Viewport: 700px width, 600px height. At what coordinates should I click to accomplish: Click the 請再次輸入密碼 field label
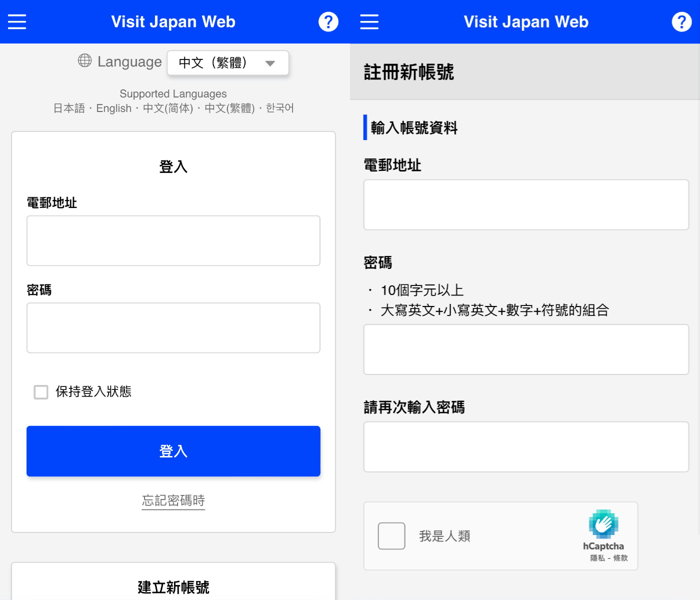(414, 407)
